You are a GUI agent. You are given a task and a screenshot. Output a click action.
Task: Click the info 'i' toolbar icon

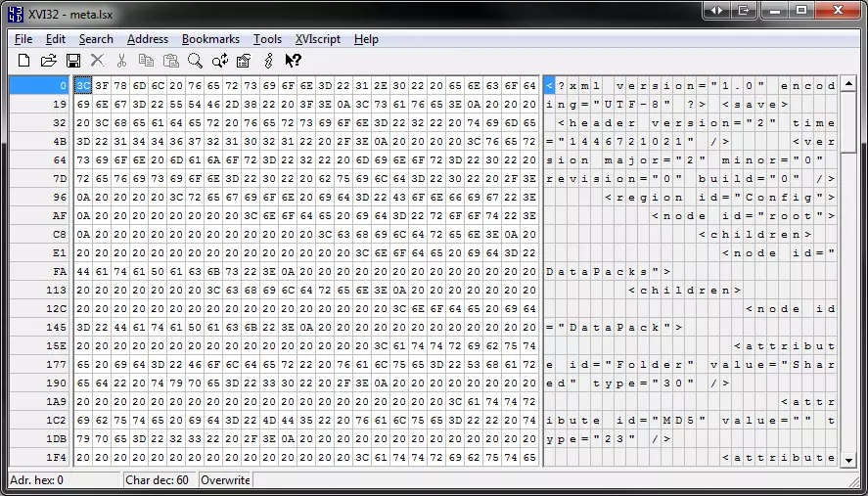[x=269, y=61]
